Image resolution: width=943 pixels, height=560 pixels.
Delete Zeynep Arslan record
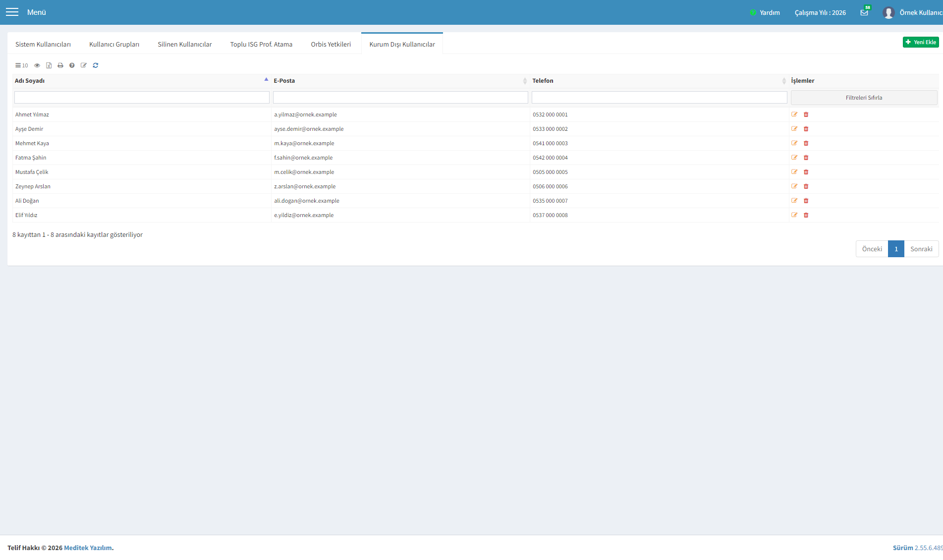tap(806, 186)
